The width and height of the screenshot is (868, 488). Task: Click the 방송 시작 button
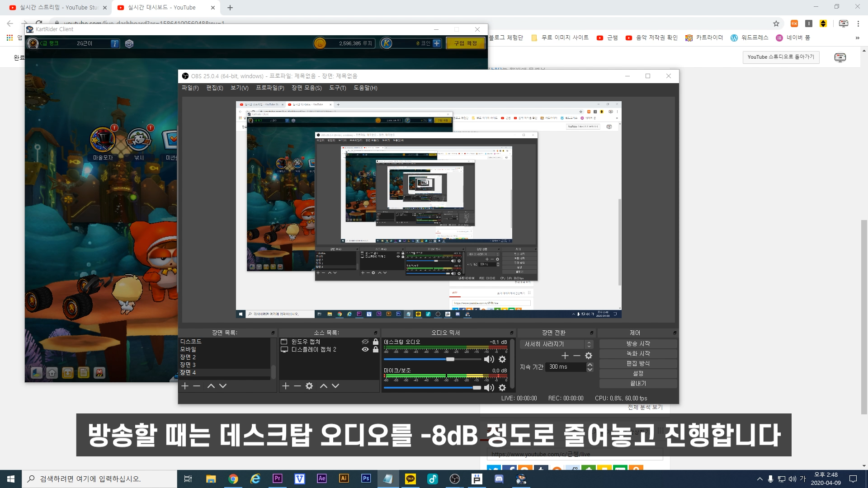[x=638, y=344]
